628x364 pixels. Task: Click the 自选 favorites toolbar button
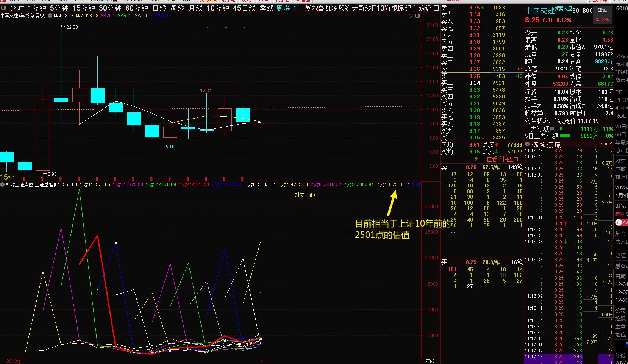point(419,8)
